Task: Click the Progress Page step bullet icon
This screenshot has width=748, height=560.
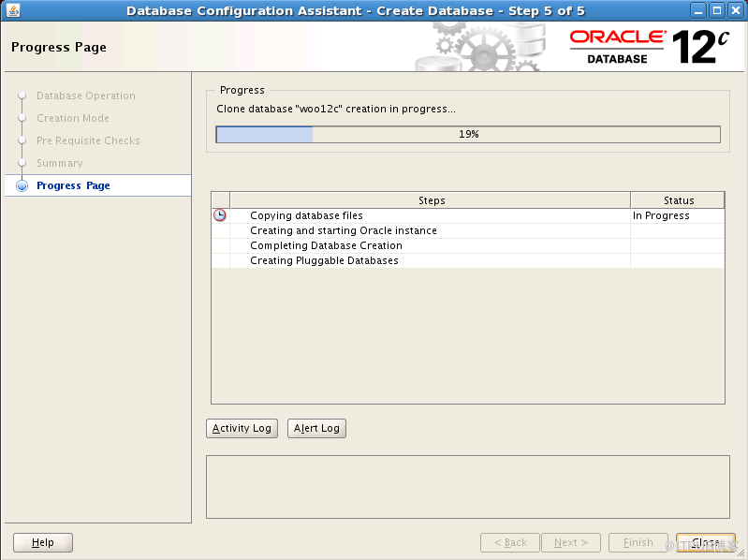Action: (22, 185)
